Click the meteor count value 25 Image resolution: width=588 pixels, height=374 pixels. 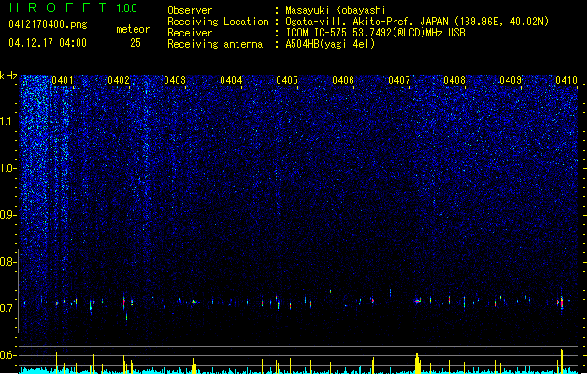click(x=136, y=43)
